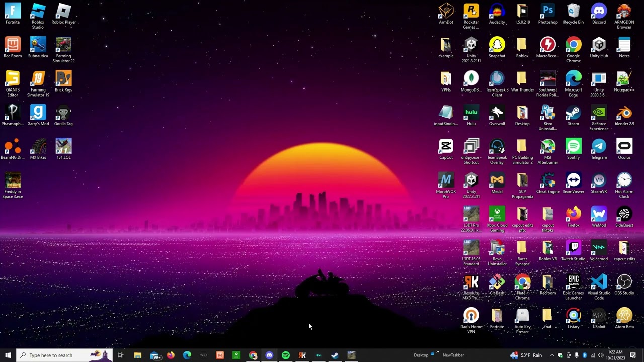This screenshot has height=362, width=644.
Task: Open the Roblox Player icon
Action: 63,14
